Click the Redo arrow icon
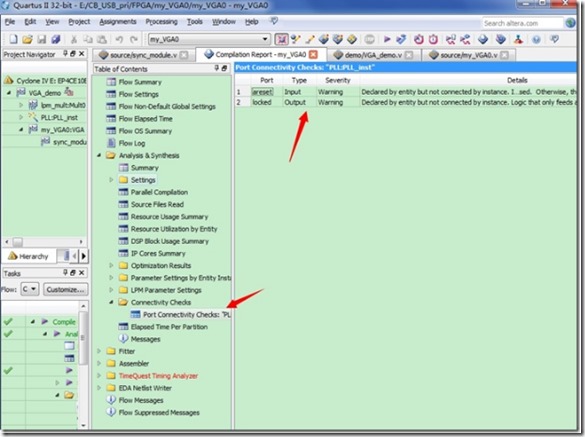 134,39
